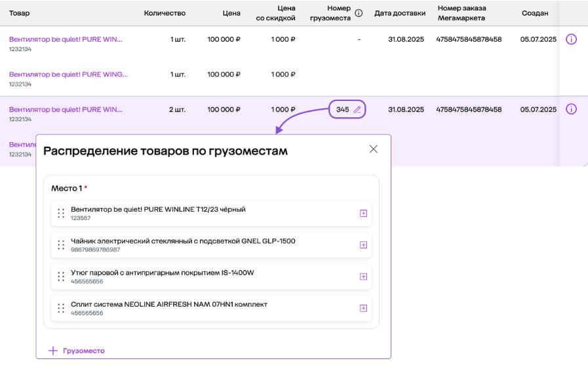588x365 pixels.
Task: Click plus icon for Чайник электрический item
Action: click(x=363, y=245)
